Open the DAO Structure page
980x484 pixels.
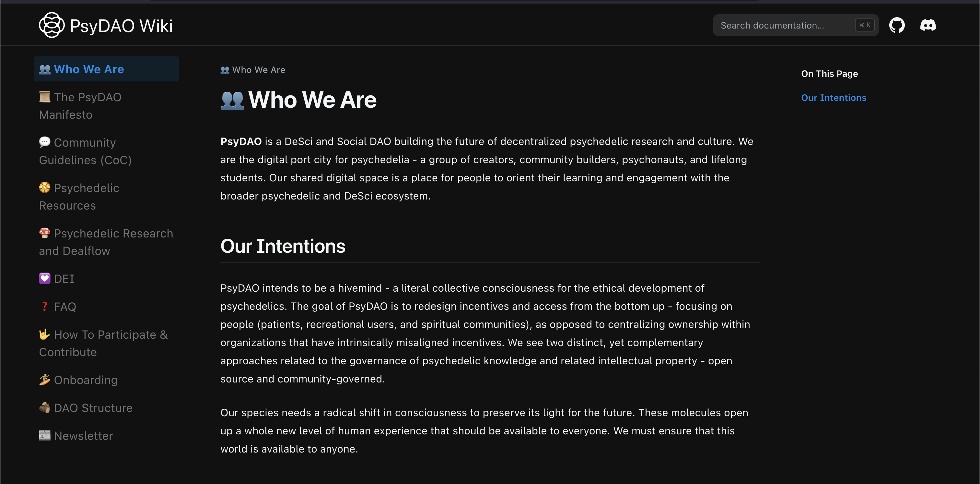(93, 407)
